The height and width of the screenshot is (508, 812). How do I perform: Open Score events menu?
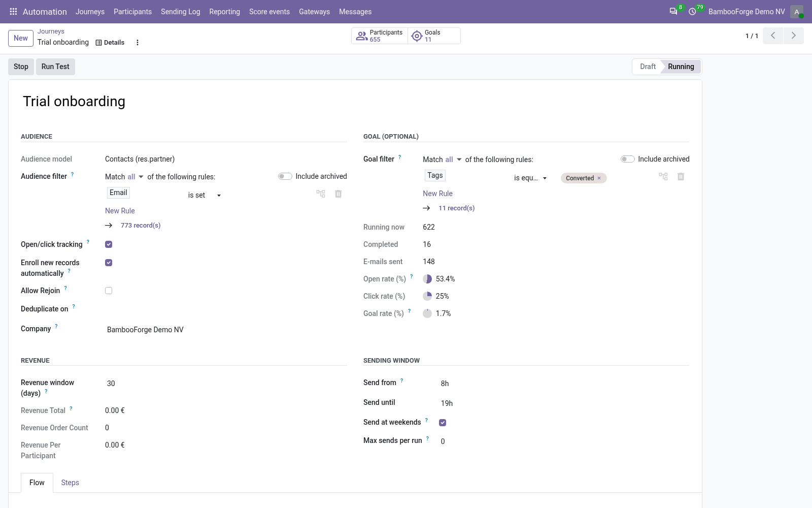click(269, 11)
